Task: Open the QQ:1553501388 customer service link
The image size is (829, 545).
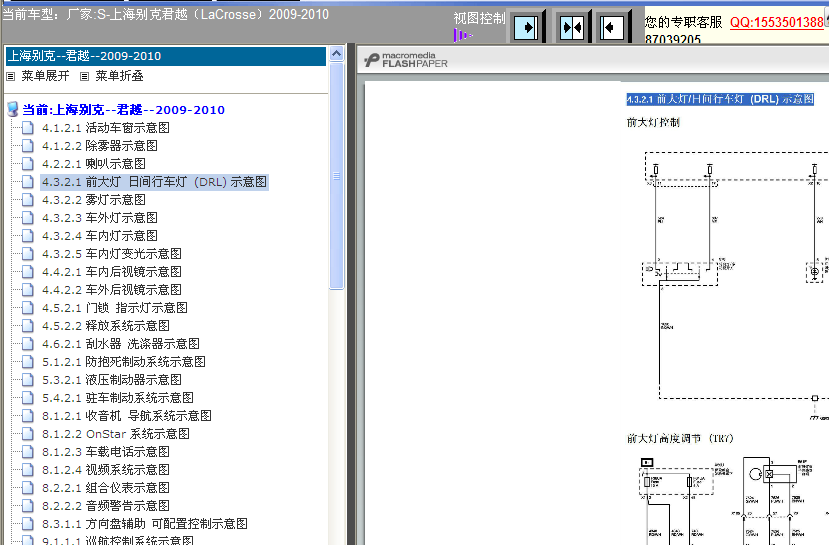Action: click(x=777, y=22)
